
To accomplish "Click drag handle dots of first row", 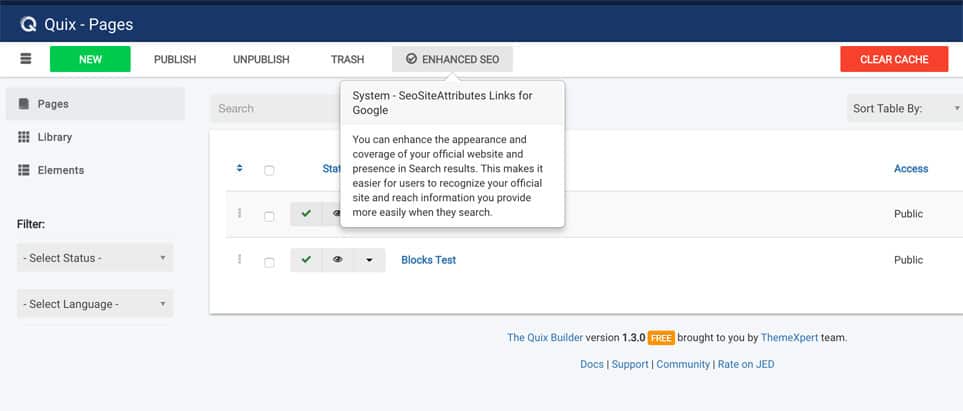I will [x=240, y=213].
